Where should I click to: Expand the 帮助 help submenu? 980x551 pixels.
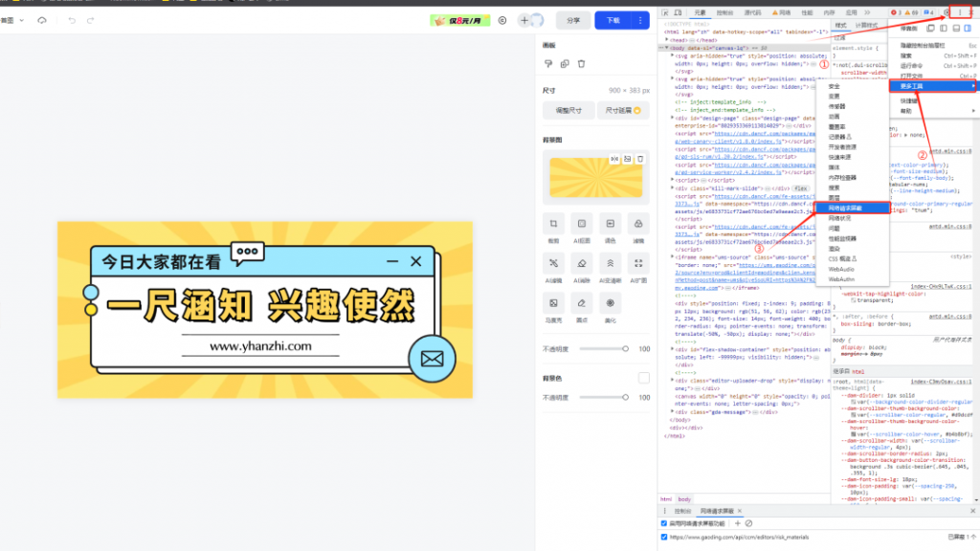934,111
